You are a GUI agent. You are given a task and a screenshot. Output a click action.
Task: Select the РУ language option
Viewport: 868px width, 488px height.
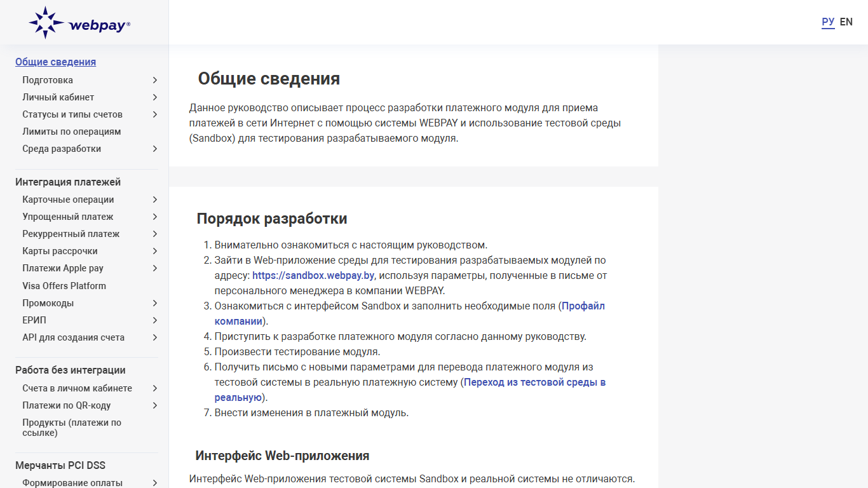click(828, 22)
